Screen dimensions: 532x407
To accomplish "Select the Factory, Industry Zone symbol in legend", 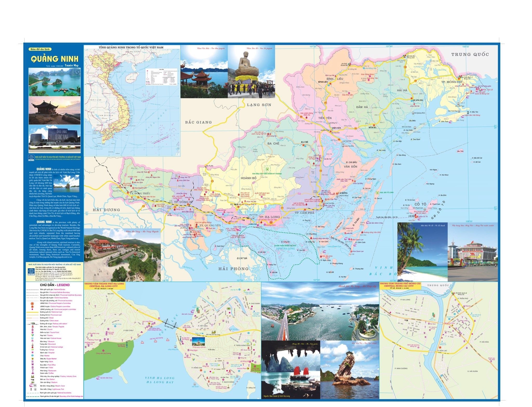I will (x=33, y=376).
